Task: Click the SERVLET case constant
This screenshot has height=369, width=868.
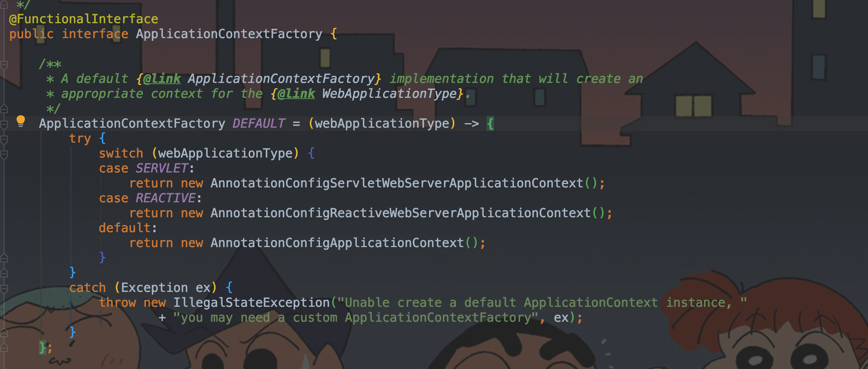Action: [162, 168]
